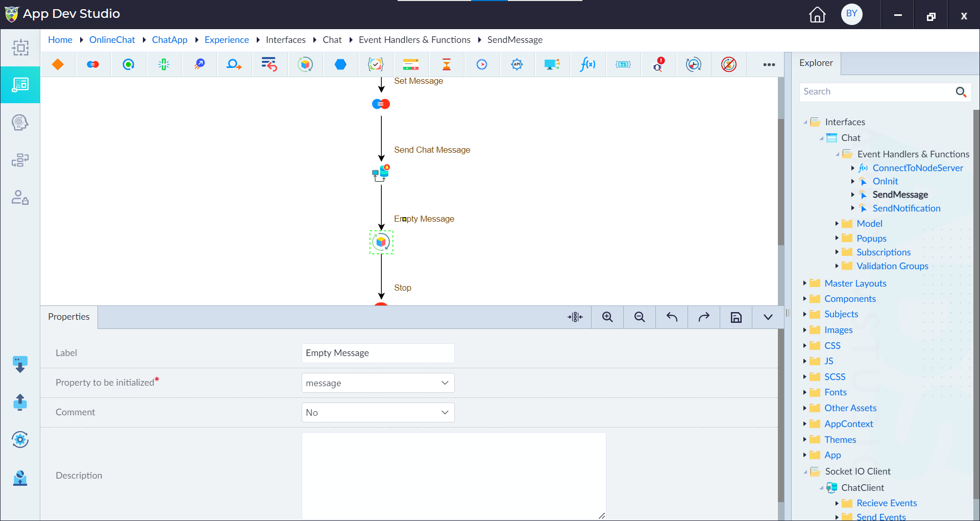Image resolution: width=980 pixels, height=521 pixels.
Task: Open the home icon in title bar
Action: pyautogui.click(x=817, y=14)
